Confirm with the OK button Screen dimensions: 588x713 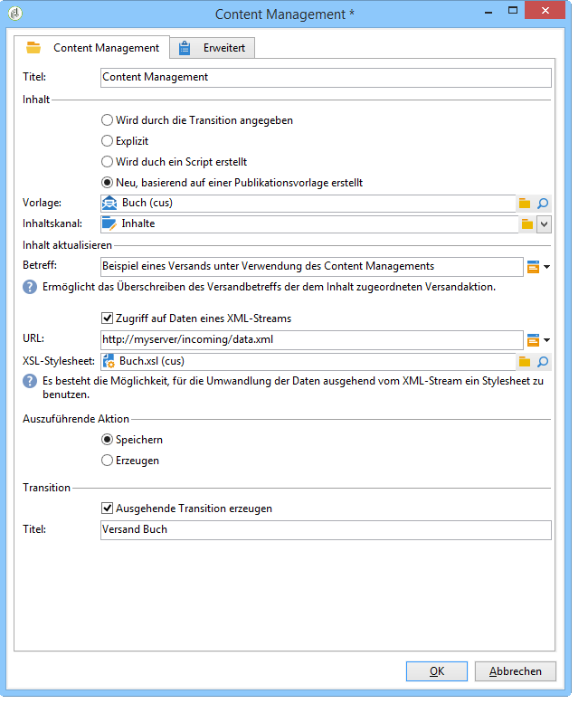click(437, 671)
